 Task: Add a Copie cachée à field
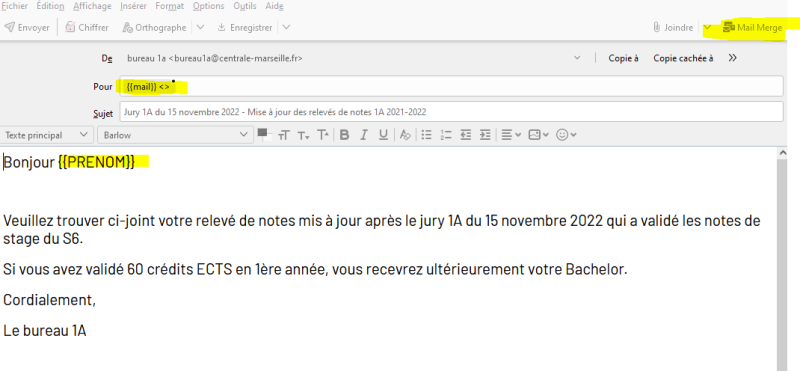[683, 58]
